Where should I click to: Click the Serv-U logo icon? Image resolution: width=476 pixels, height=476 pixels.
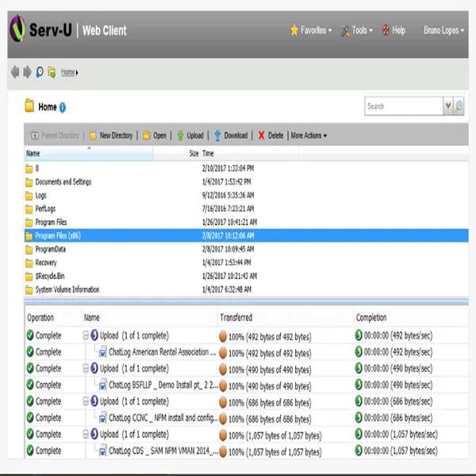pyautogui.click(x=18, y=29)
